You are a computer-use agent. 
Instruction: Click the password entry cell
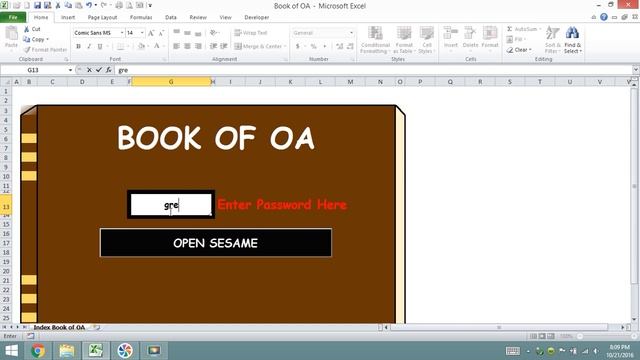coord(171,204)
